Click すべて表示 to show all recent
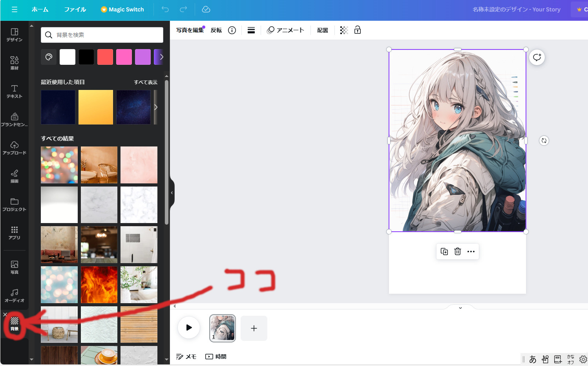The height and width of the screenshot is (366, 588). coord(146,82)
